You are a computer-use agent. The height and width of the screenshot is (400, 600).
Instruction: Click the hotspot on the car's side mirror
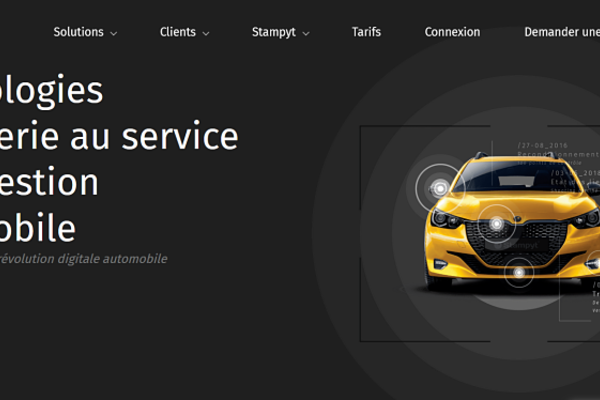(440, 188)
